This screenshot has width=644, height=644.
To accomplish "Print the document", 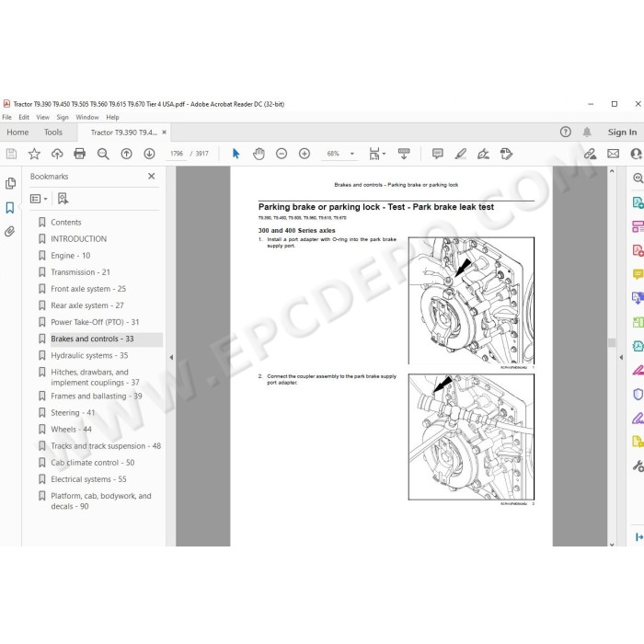I will coord(80,154).
